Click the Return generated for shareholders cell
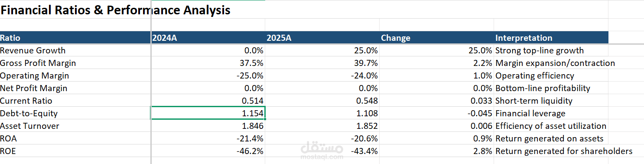The height and width of the screenshot is (164, 644). [564, 151]
